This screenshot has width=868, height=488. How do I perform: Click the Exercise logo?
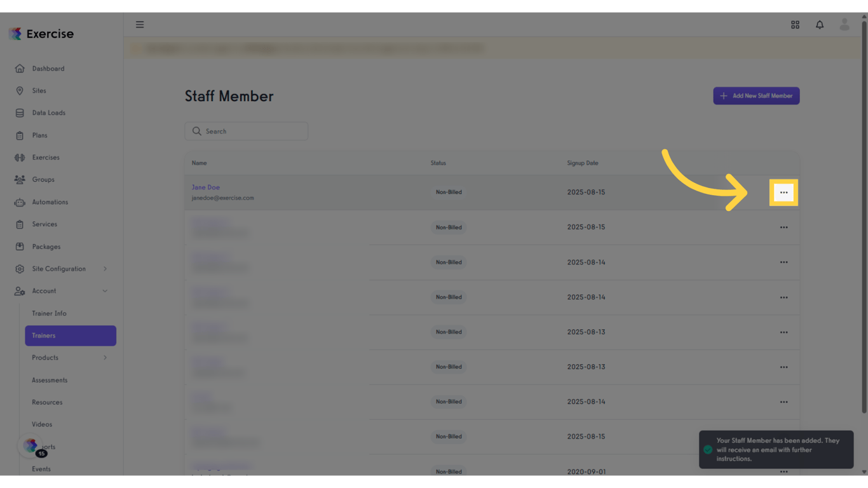point(41,34)
